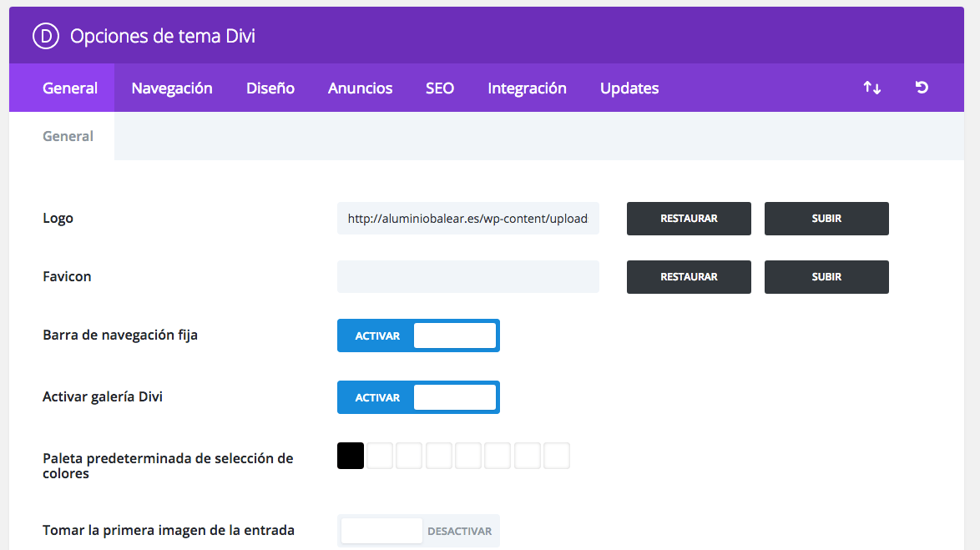980x550 pixels.
Task: Click the fifth palette color swatch
Action: [x=468, y=456]
